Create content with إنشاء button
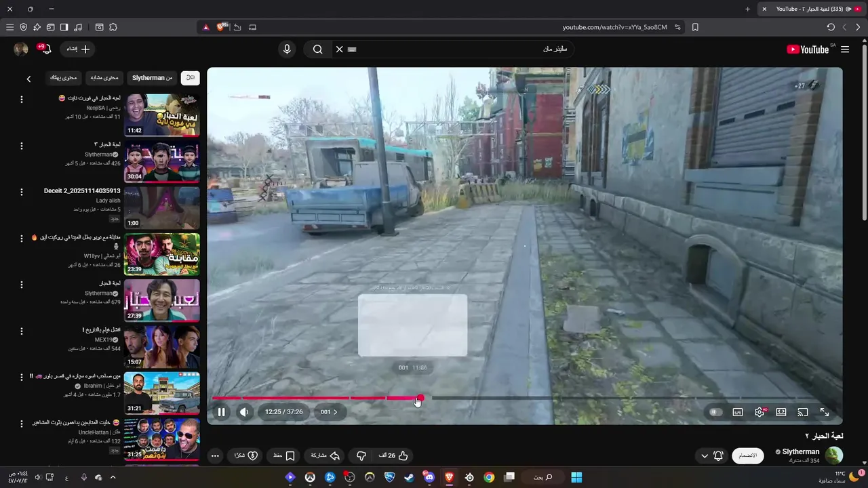The width and height of the screenshot is (868, 488). (78, 49)
